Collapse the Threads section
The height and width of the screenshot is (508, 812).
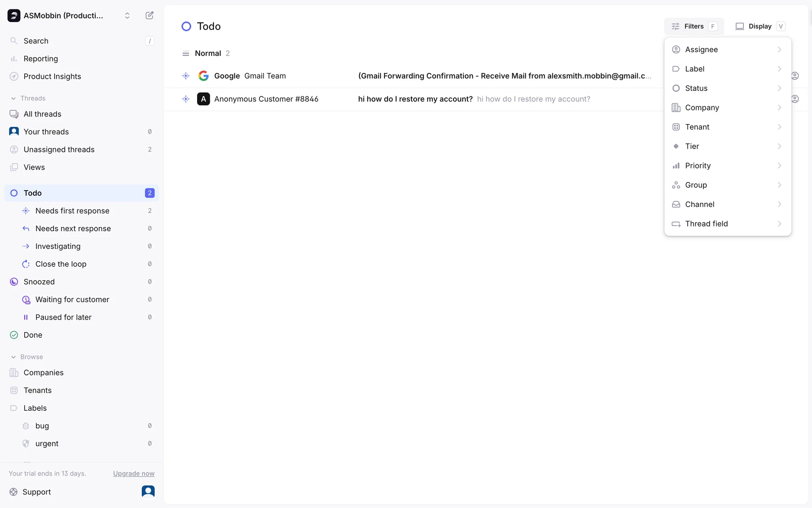click(x=14, y=98)
